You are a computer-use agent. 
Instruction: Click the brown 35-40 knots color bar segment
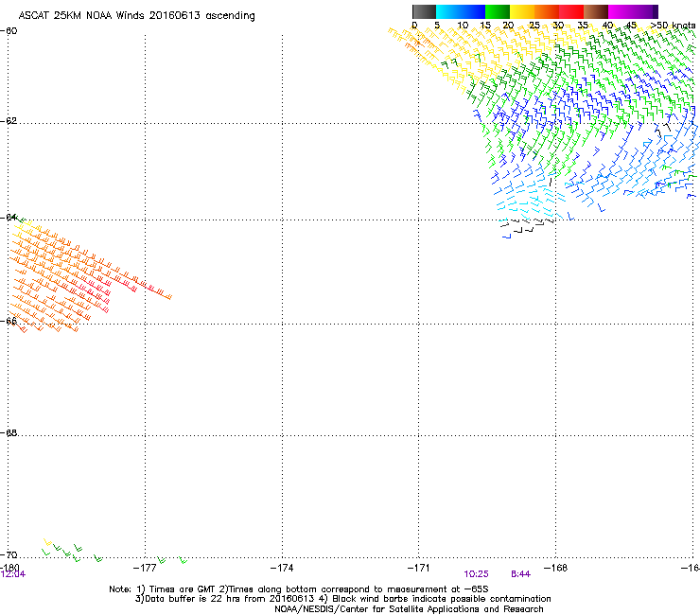click(x=596, y=11)
